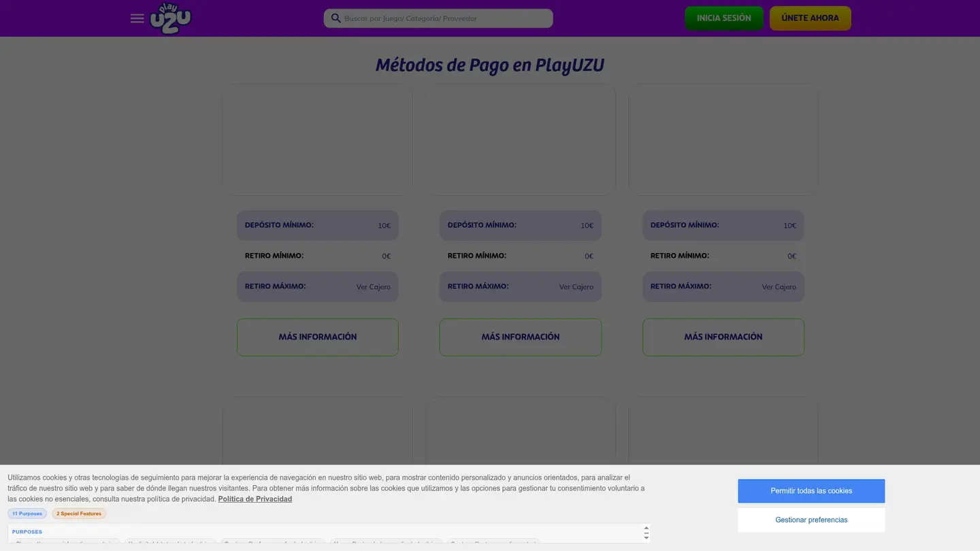Click MÁS INFORMACIÓN on the second payment card
The height and width of the screenshot is (551, 980).
[x=521, y=337]
